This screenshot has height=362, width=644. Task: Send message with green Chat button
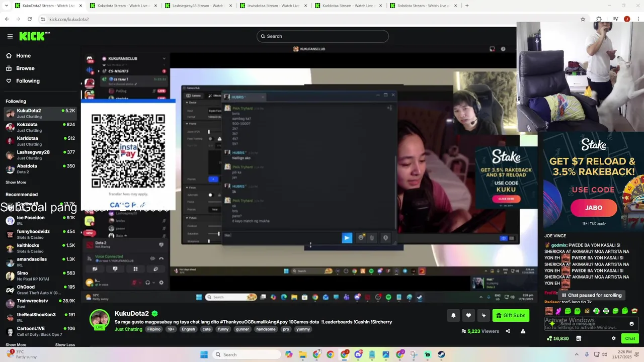click(630, 338)
